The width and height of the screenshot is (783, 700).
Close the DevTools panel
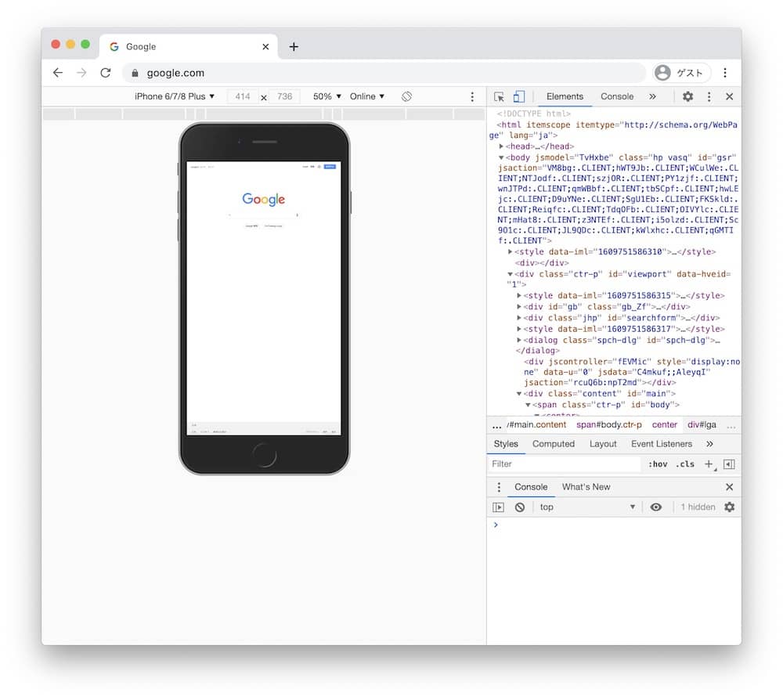click(x=729, y=96)
